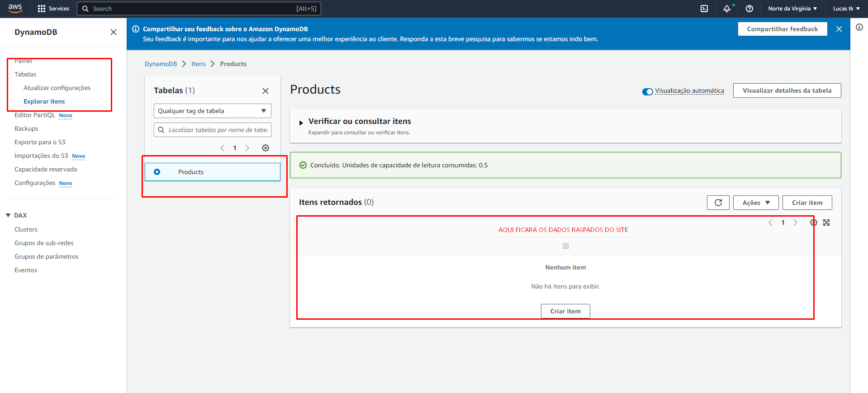Click the table name search field
Screen dimensions: 868x393
point(213,130)
